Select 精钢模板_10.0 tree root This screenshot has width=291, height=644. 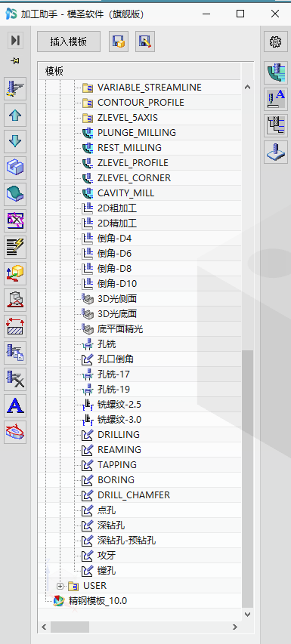coord(98,601)
